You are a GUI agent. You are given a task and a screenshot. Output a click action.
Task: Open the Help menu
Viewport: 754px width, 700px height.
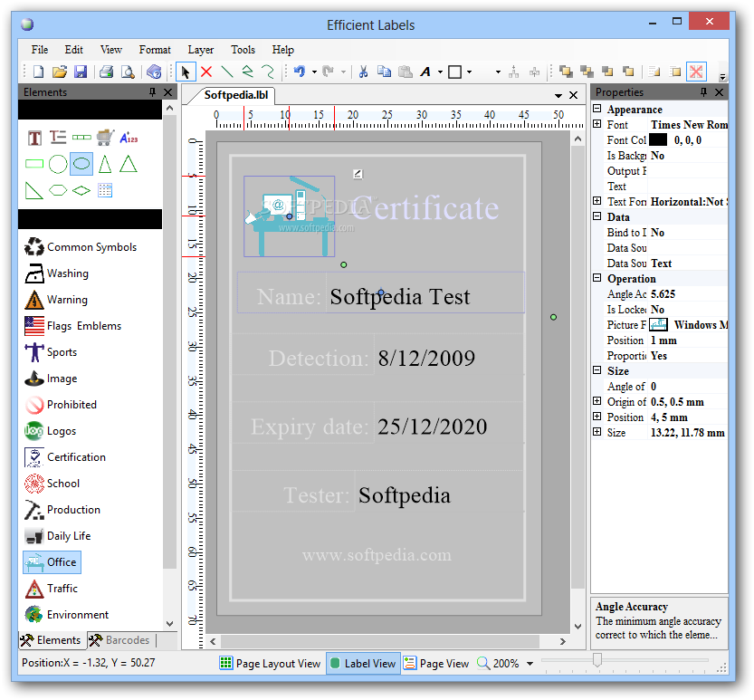coord(282,50)
